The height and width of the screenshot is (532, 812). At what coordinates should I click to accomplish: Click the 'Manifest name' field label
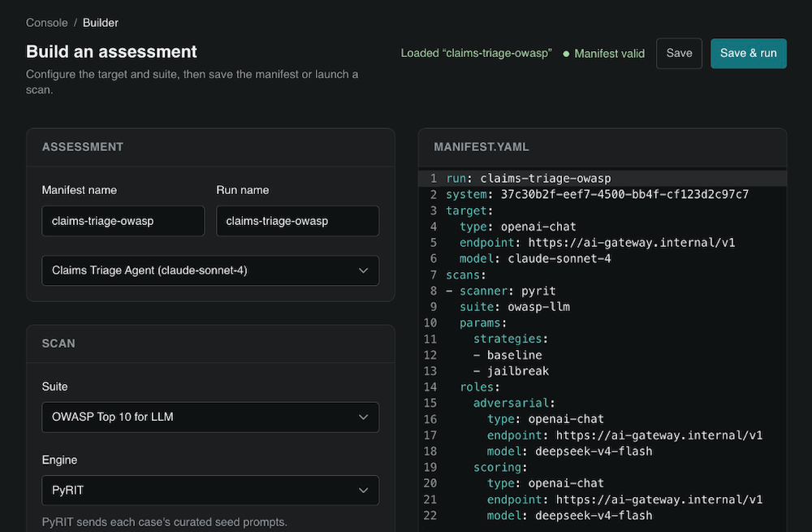pyautogui.click(x=80, y=190)
